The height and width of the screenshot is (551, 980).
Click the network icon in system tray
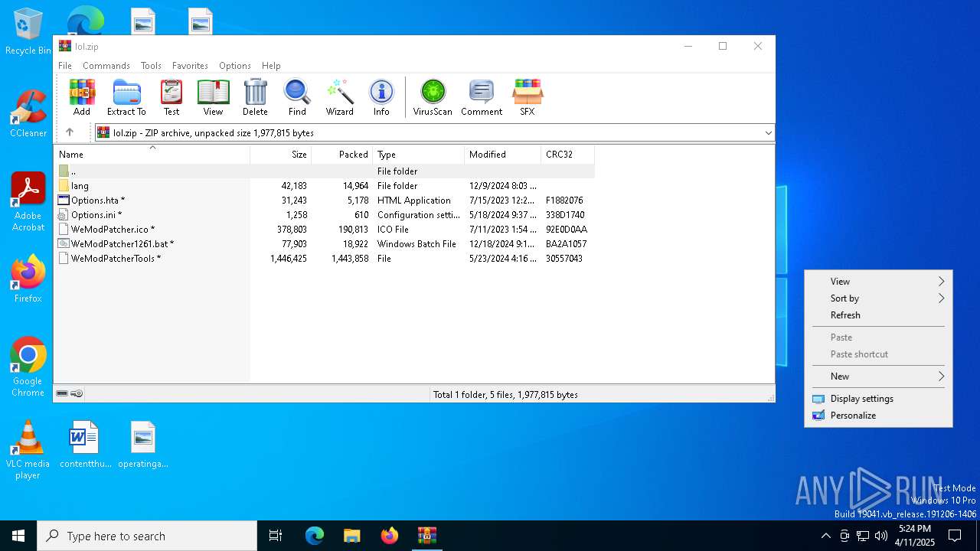click(863, 536)
